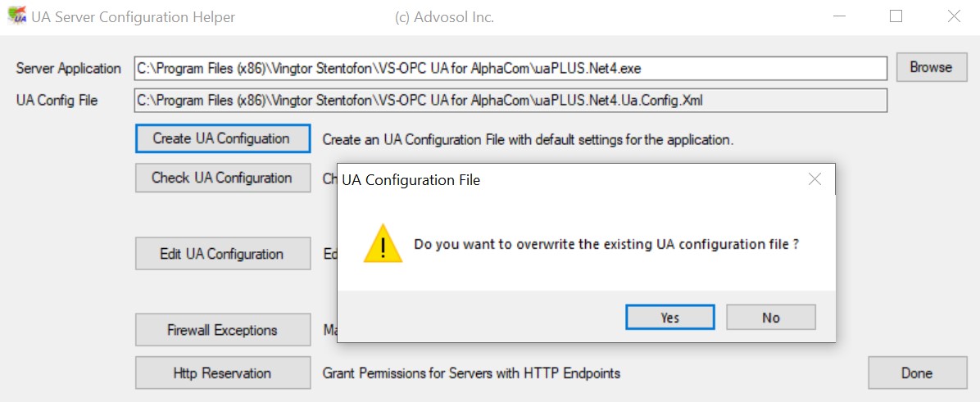
Task: Click the overwrite confirmation message text
Action: (606, 244)
